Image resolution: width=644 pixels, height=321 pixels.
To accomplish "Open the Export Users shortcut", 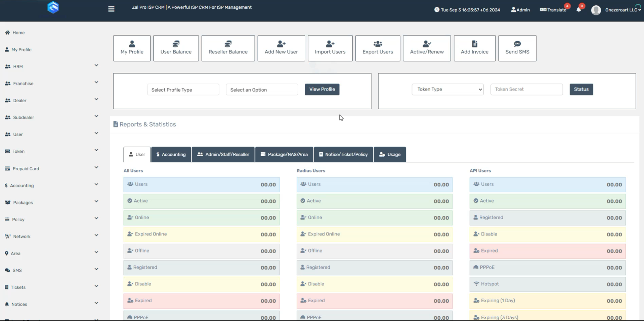I will coord(378,48).
